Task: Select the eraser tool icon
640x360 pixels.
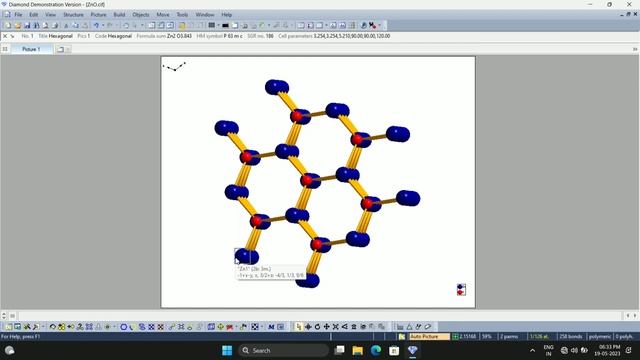Action: pyautogui.click(x=427, y=327)
